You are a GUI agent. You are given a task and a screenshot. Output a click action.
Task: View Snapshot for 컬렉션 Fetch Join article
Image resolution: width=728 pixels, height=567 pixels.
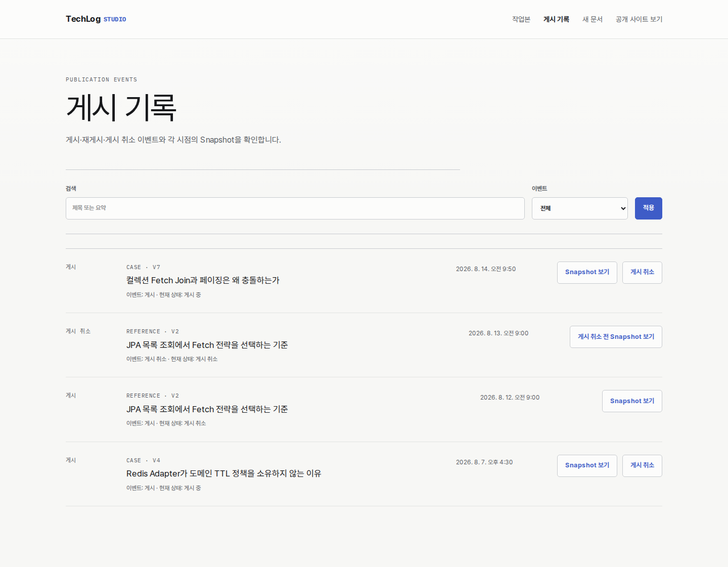[587, 273]
